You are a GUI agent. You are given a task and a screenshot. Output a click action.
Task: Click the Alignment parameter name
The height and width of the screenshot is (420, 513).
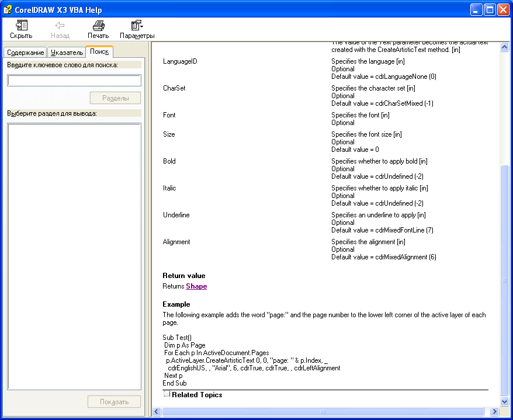[x=176, y=242]
